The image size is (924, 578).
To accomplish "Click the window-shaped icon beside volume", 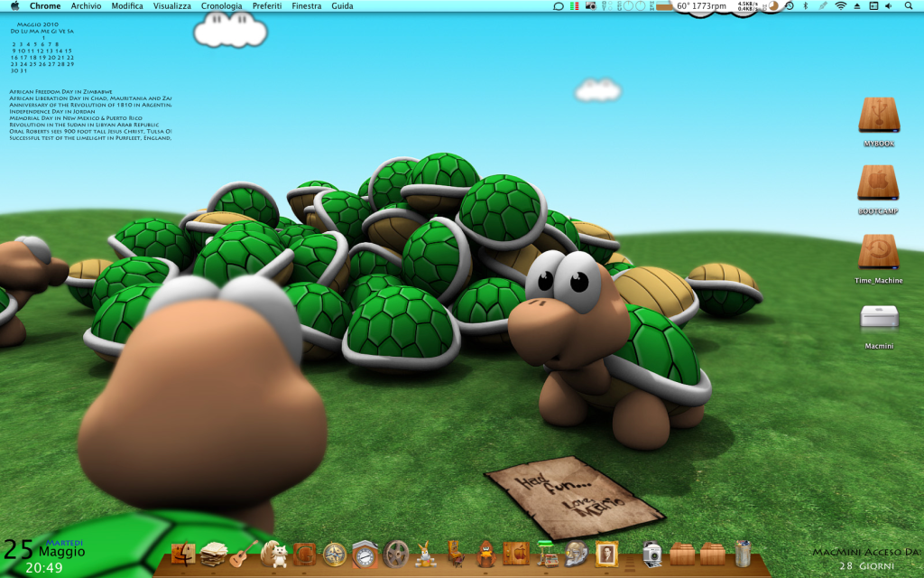I will coord(873,6).
